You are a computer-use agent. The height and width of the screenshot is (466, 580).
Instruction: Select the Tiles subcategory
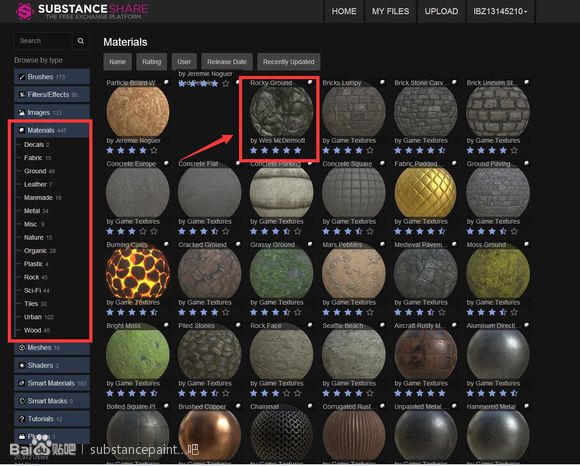(x=35, y=304)
